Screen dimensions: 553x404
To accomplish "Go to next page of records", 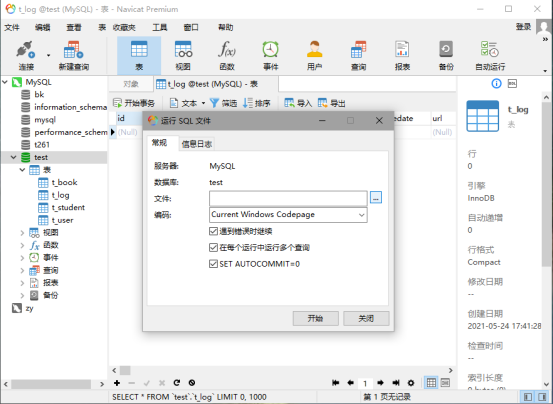I will (x=381, y=383).
